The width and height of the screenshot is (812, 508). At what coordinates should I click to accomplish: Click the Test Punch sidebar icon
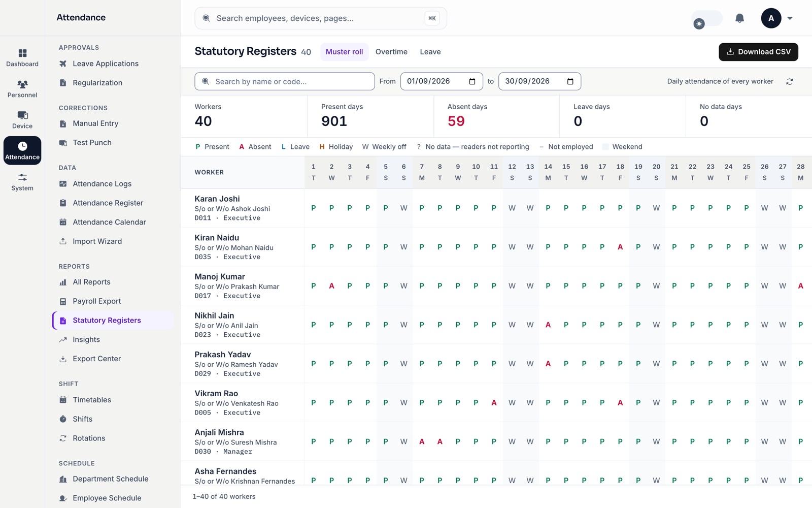63,143
